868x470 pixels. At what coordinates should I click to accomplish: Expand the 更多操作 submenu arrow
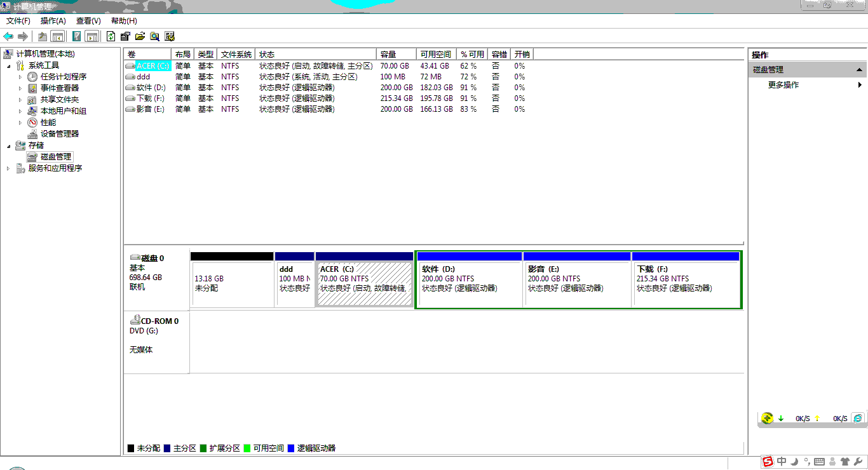coord(860,85)
